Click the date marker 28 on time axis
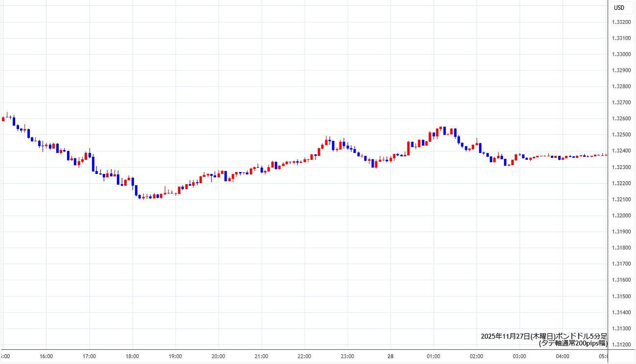636x364 pixels. 390,356
